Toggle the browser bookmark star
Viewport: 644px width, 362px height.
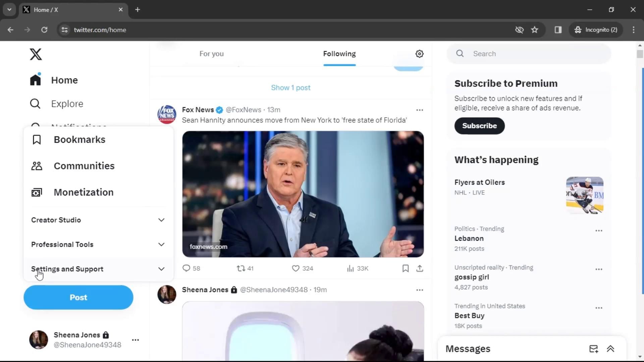coord(535,30)
